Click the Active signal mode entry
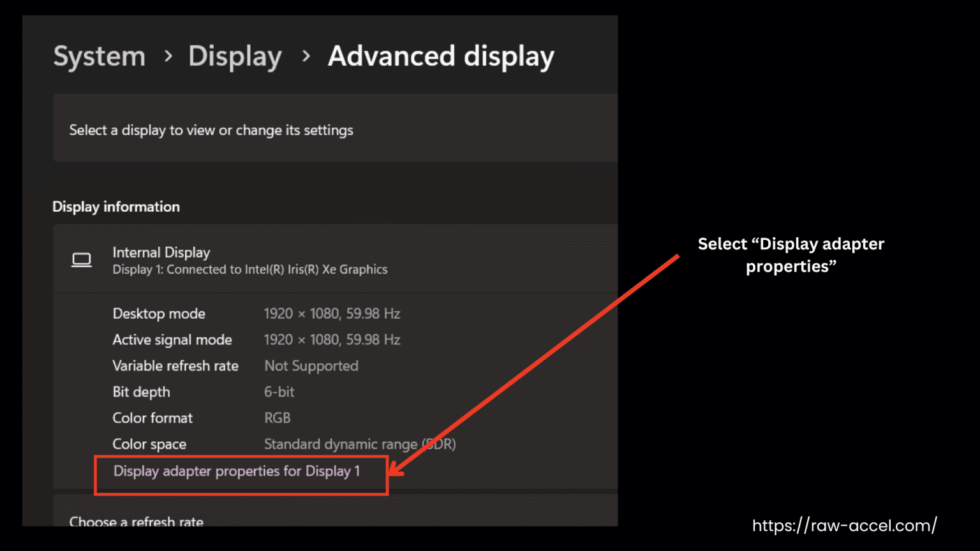This screenshot has width=980, height=551. click(x=172, y=339)
